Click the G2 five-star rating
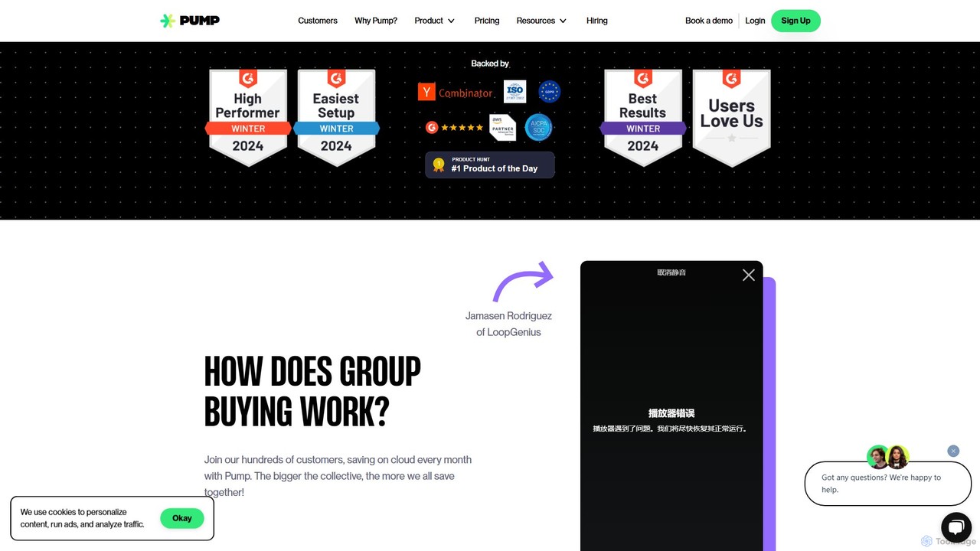The width and height of the screenshot is (980, 551). (455, 128)
